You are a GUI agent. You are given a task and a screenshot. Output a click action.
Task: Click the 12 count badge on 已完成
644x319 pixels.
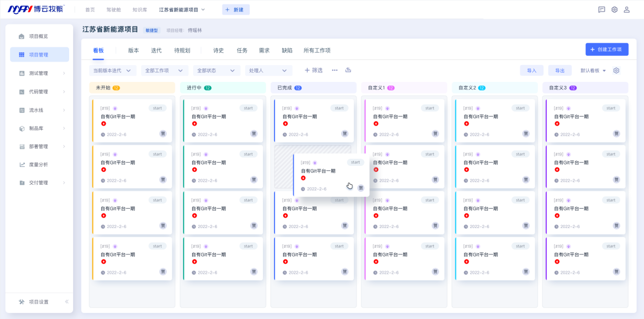click(298, 88)
